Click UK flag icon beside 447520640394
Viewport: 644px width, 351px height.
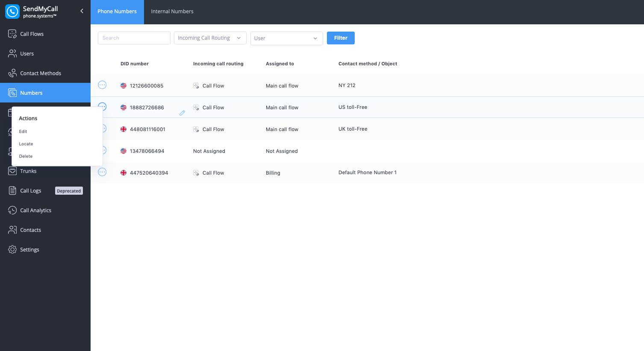tap(124, 173)
